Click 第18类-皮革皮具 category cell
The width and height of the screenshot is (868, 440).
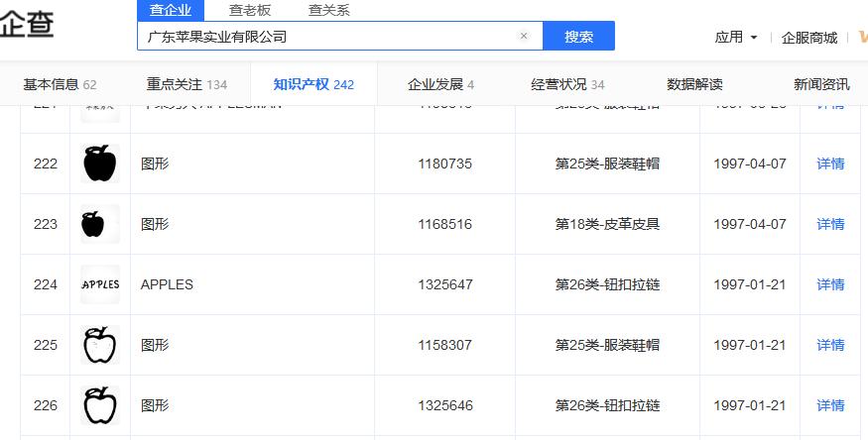pos(607,224)
